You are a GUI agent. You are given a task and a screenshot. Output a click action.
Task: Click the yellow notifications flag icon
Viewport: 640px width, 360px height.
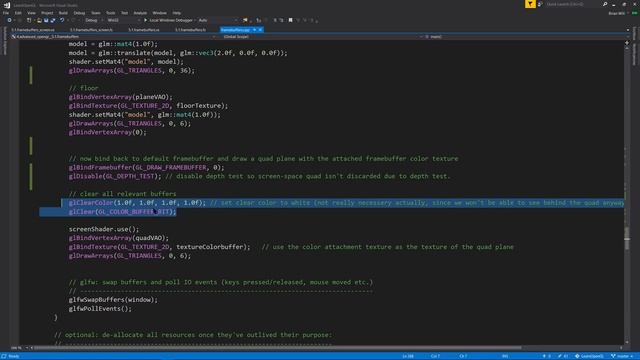point(530,4)
